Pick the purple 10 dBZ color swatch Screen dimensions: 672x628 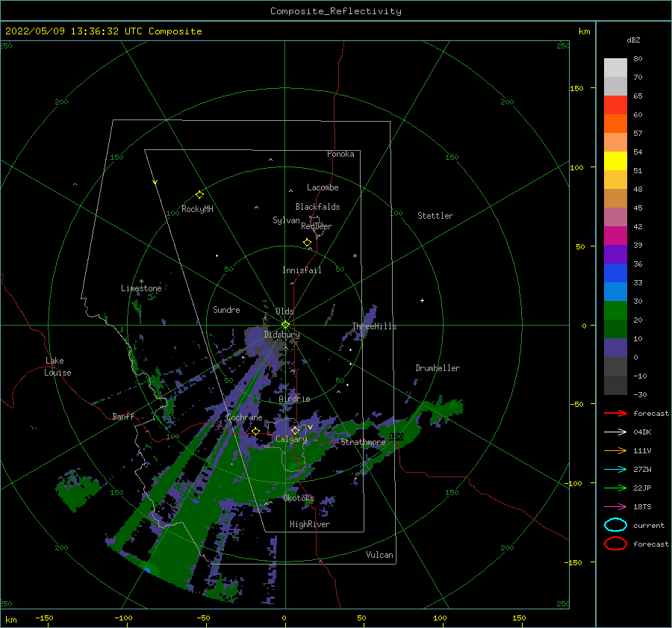point(615,348)
